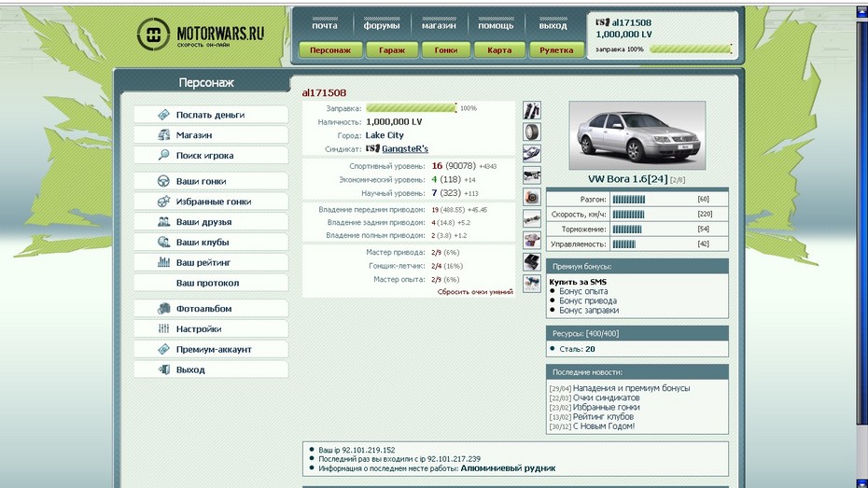Switch to the Карта tab
This screenshot has width=868, height=488.
tap(499, 49)
